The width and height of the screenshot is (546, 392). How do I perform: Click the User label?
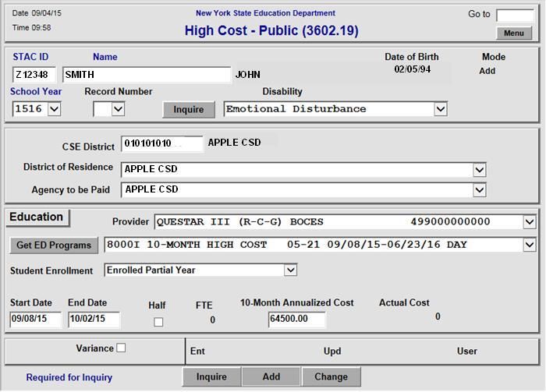click(x=467, y=351)
